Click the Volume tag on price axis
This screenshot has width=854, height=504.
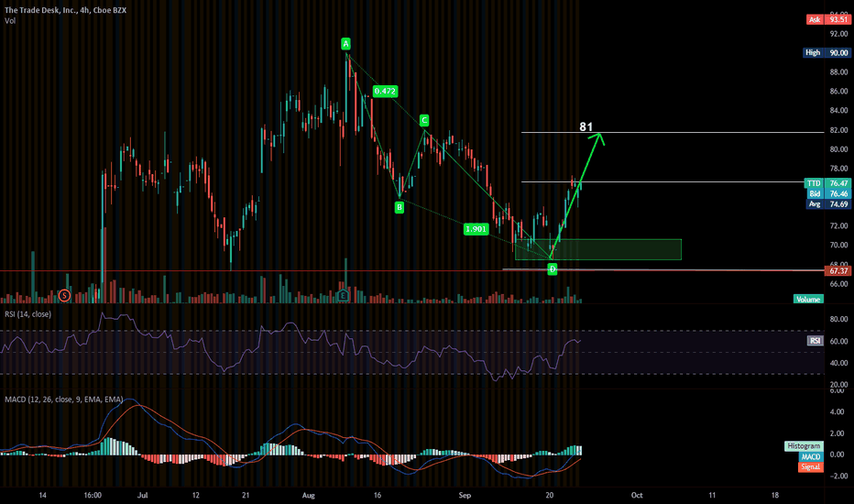pos(808,299)
